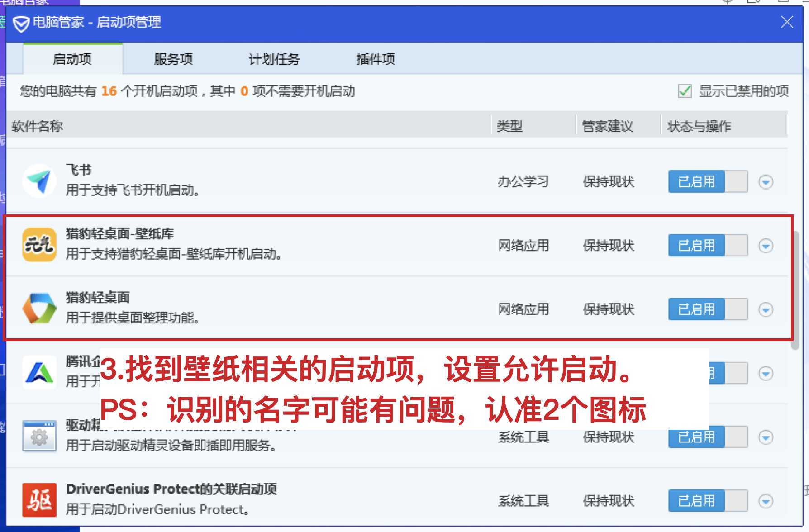Expand the dropdown arrow in the 腾讯 row
This screenshot has height=532, width=809.
pos(766,373)
